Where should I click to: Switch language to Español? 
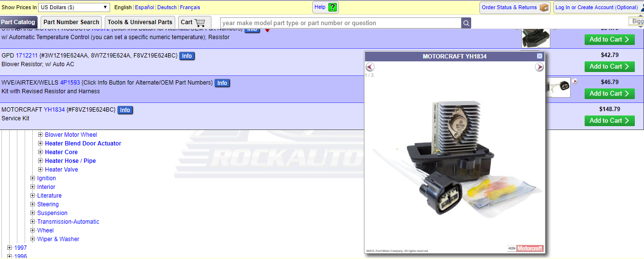tap(144, 8)
